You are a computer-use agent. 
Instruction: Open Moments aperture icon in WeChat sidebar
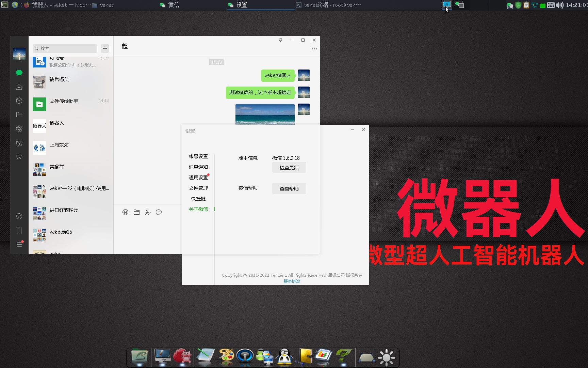(19, 129)
